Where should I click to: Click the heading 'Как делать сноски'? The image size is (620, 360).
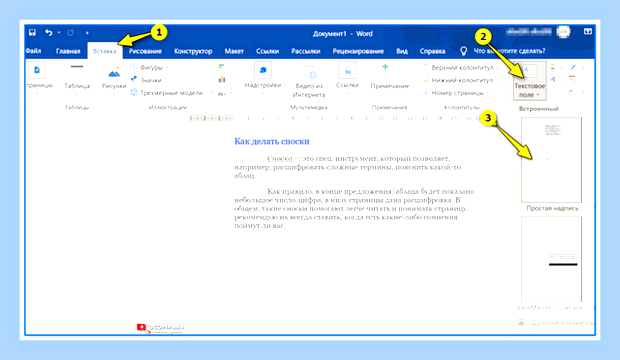coord(272,141)
